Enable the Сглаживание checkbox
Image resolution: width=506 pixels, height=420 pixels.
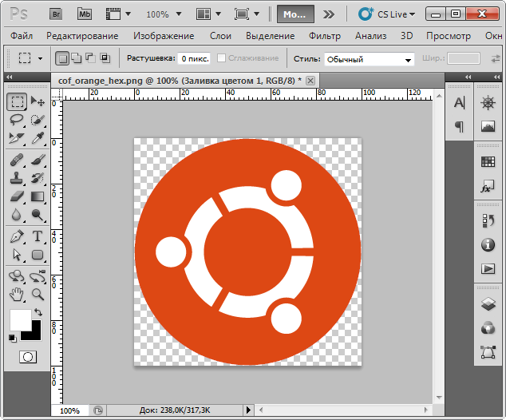coord(221,58)
